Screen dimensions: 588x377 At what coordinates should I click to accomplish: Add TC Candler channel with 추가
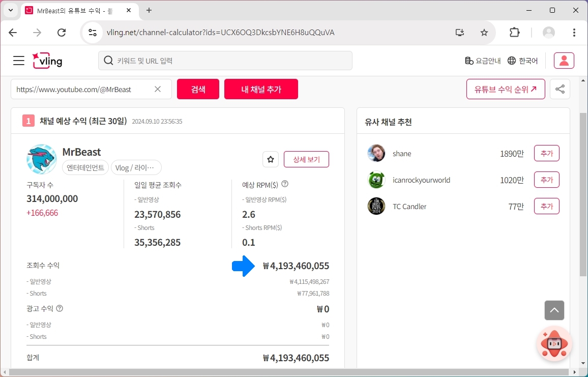546,207
